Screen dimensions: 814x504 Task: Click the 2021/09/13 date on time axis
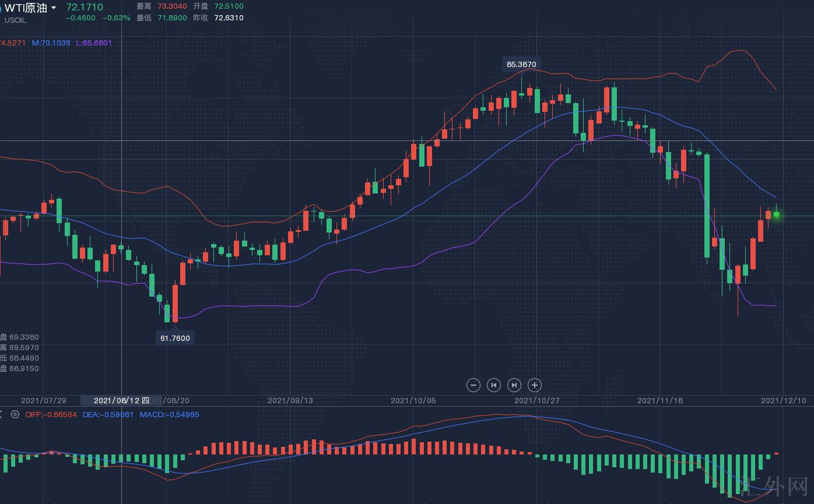point(290,400)
